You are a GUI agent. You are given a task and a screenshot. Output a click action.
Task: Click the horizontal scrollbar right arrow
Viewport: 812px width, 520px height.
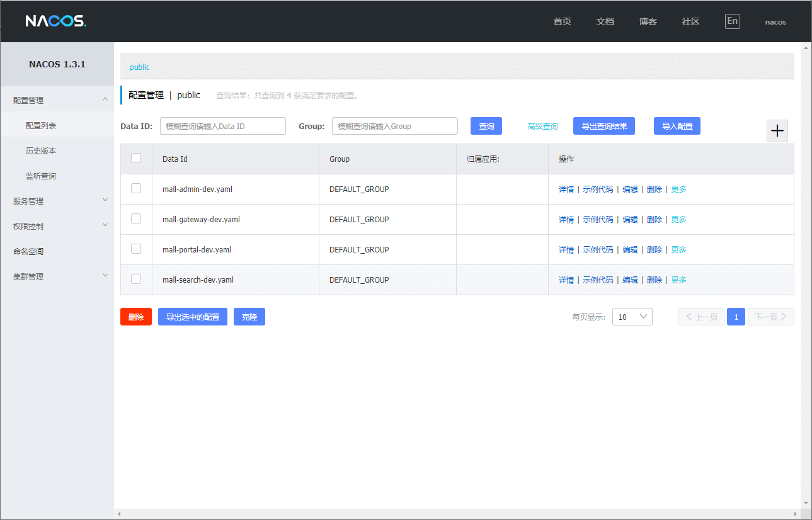pyautogui.click(x=796, y=514)
